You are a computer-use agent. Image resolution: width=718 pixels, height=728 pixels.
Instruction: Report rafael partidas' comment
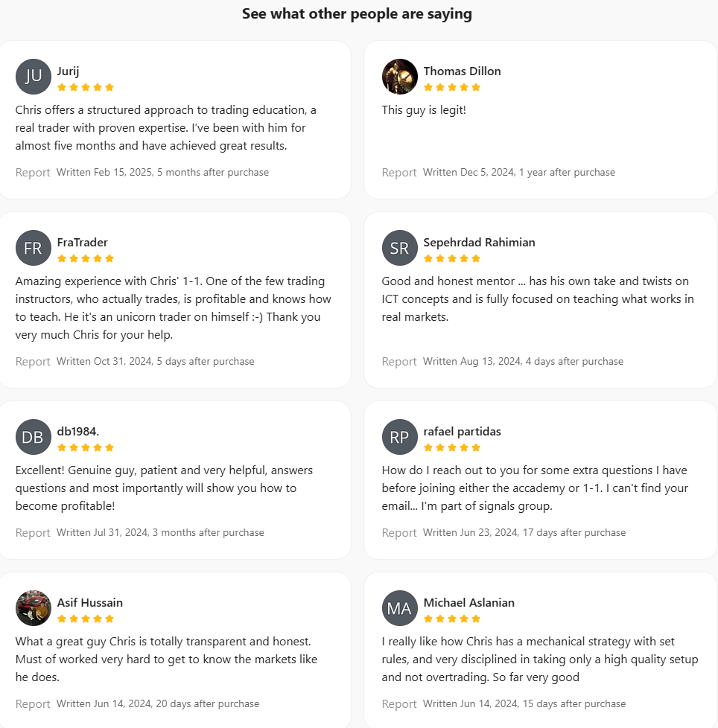click(x=399, y=532)
